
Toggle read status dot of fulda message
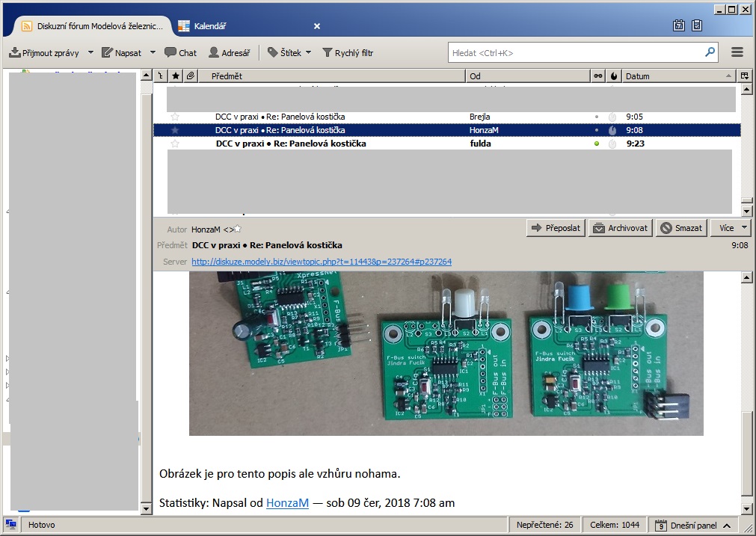(x=596, y=144)
